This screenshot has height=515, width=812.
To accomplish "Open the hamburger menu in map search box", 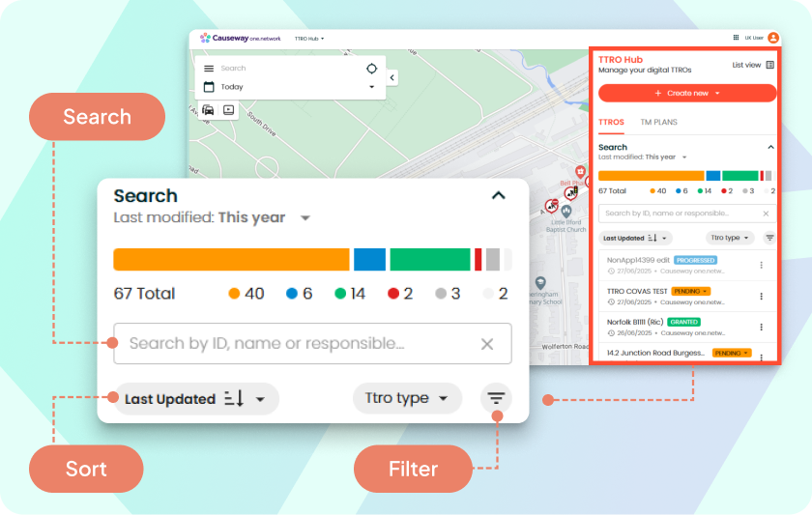I will point(209,69).
